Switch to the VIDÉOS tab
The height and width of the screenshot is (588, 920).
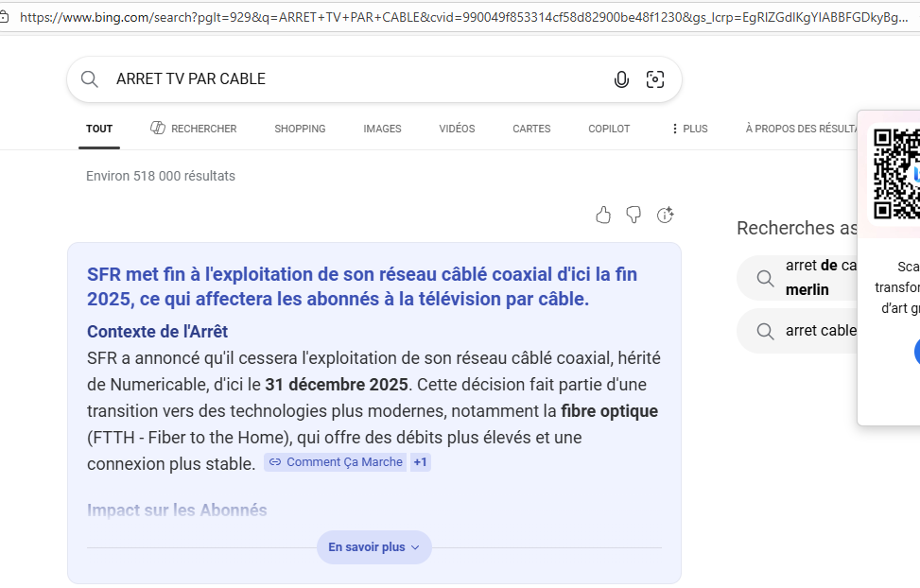457,128
